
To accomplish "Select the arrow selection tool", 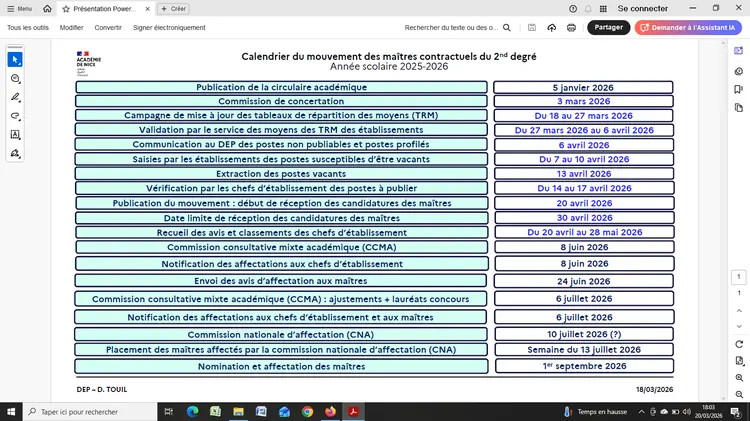I will pyautogui.click(x=15, y=60).
